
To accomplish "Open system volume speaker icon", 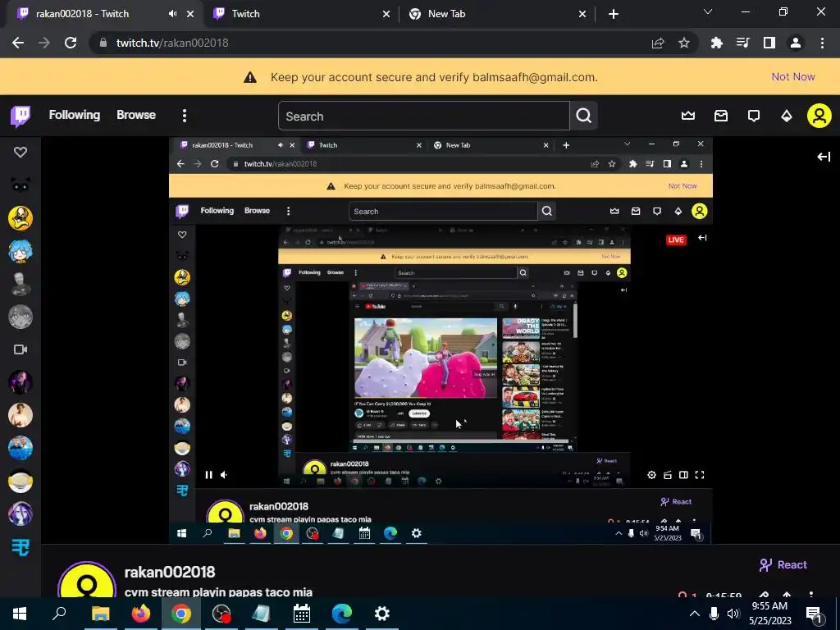I will click(733, 614).
